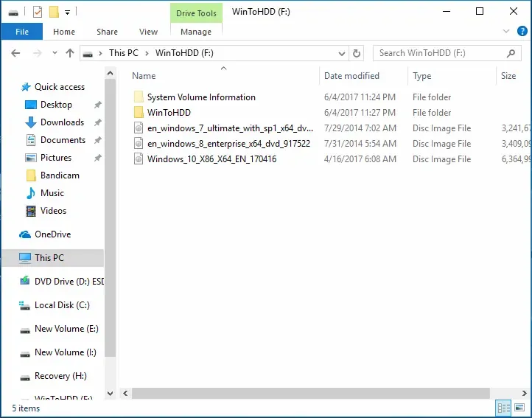
Task: Switch to the Share ribbon tab
Action: (x=107, y=32)
